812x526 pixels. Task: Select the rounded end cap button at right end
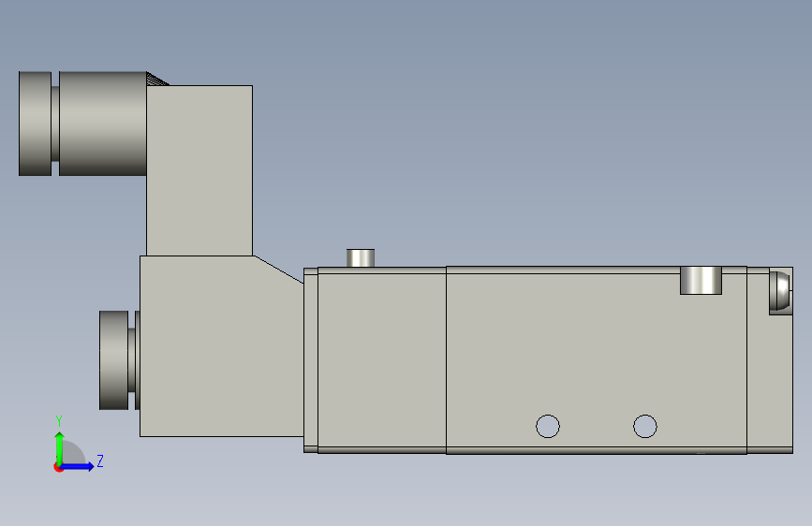(x=780, y=290)
